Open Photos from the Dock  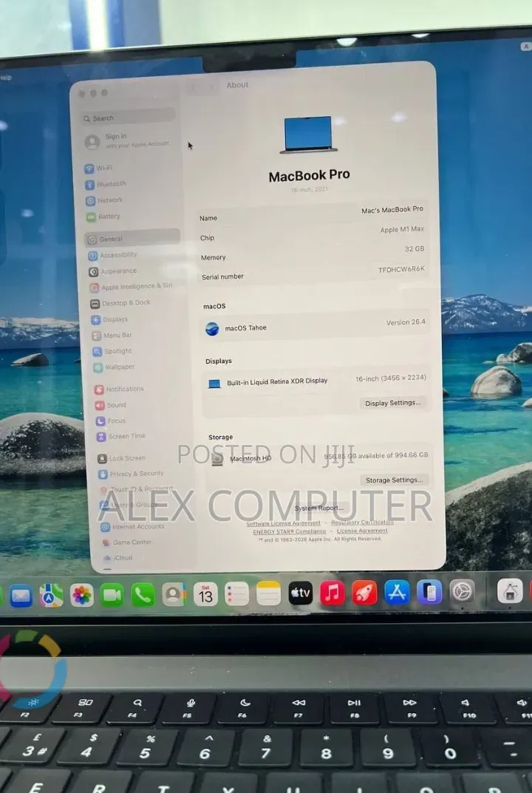[81, 595]
